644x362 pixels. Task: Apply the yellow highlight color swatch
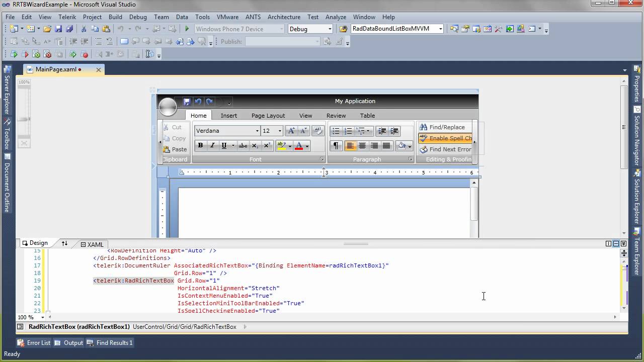click(282, 146)
